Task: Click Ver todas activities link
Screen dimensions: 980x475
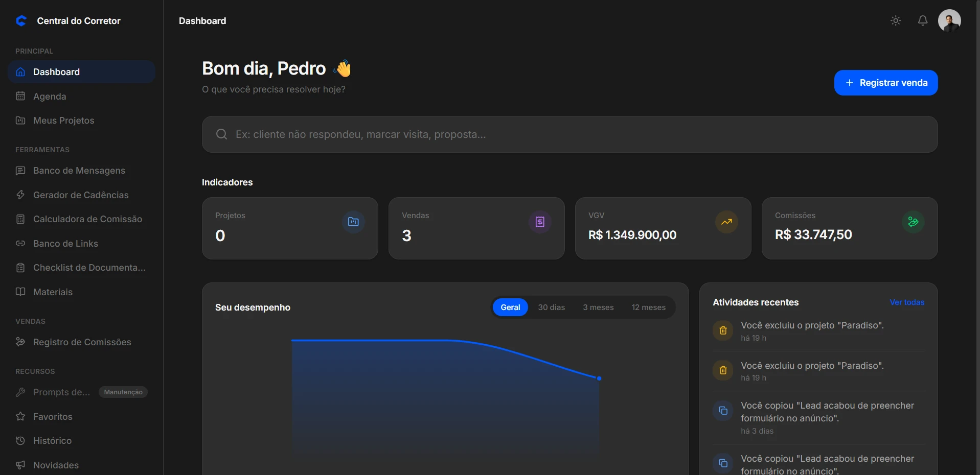Action: coord(907,302)
